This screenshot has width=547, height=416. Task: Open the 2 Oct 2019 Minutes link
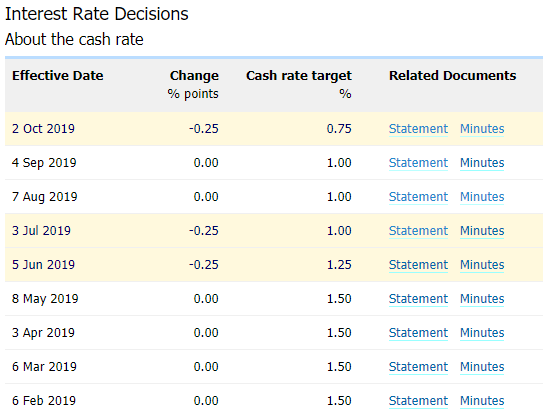(482, 129)
